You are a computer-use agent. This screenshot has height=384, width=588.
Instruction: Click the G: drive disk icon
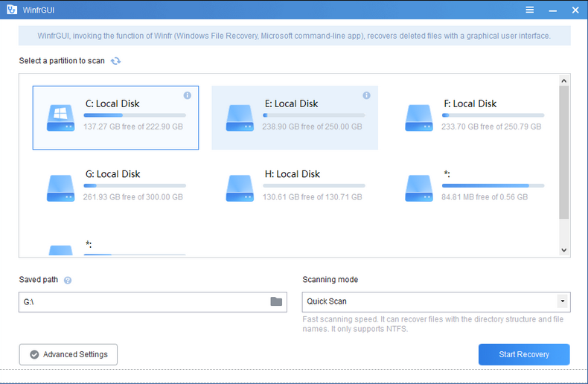pos(60,188)
